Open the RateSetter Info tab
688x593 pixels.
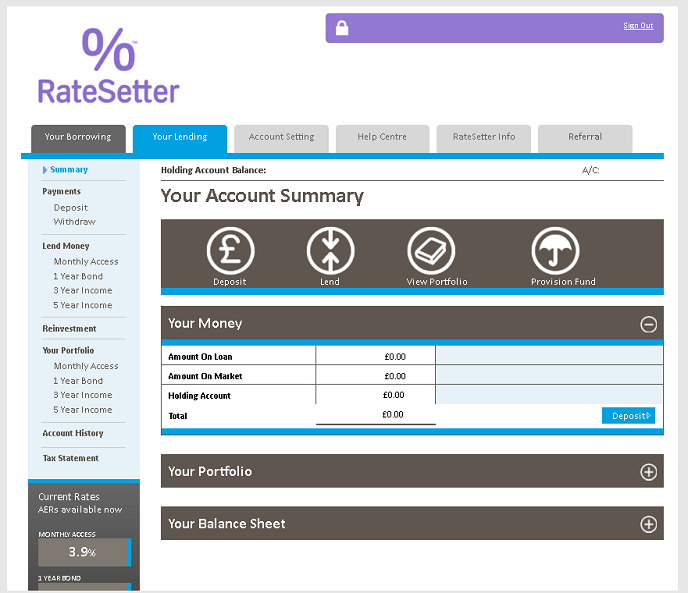(484, 139)
